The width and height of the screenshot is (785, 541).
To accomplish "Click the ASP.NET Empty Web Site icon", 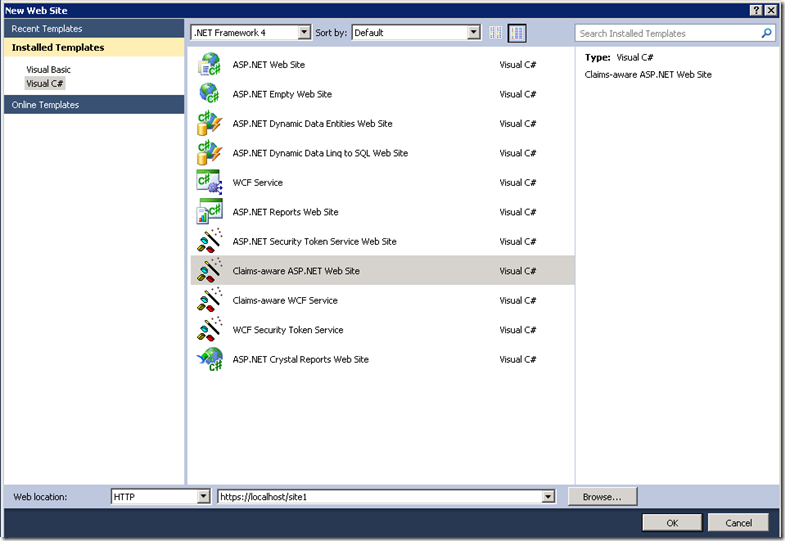I will pos(209,94).
